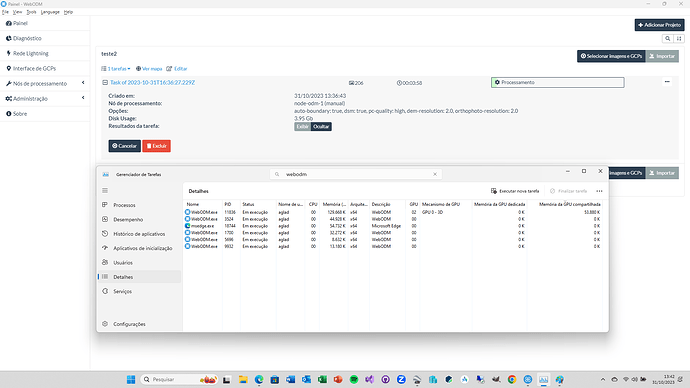Click the Adicionar Projeto button
The height and width of the screenshot is (388, 690).
(659, 25)
